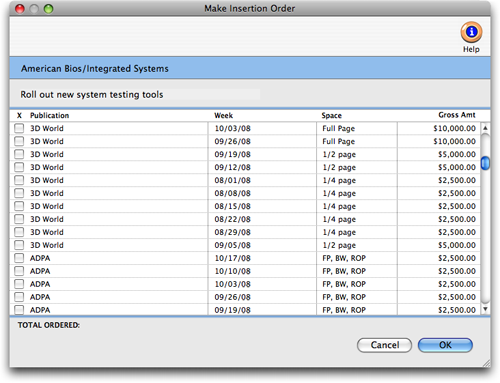Click $5,000.00 in the 09/12/08 row

(x=457, y=167)
